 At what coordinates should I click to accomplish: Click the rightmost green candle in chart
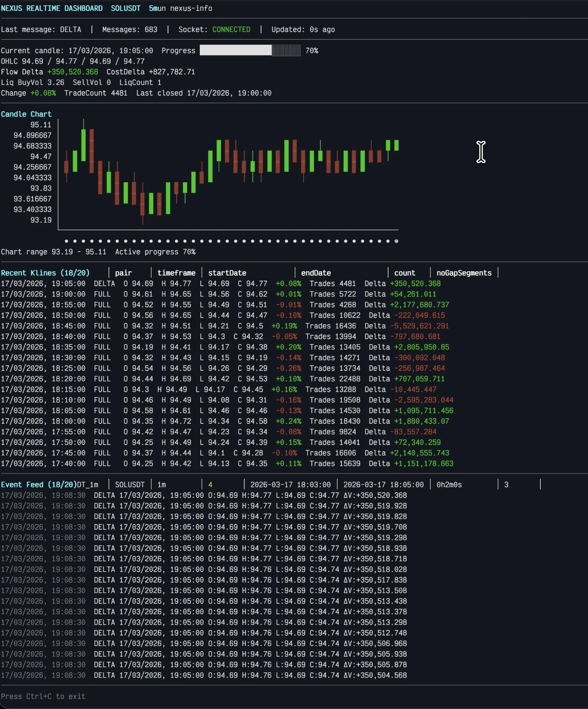coord(396,145)
